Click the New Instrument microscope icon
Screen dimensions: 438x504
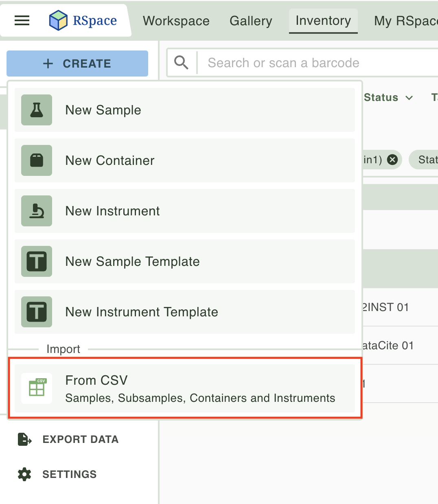coord(37,211)
